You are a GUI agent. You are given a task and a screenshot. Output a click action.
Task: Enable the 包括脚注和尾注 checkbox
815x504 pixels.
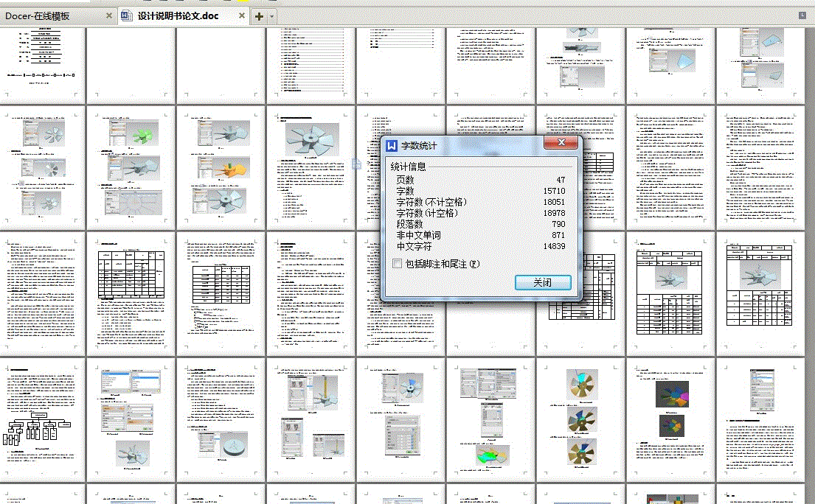[x=397, y=264]
